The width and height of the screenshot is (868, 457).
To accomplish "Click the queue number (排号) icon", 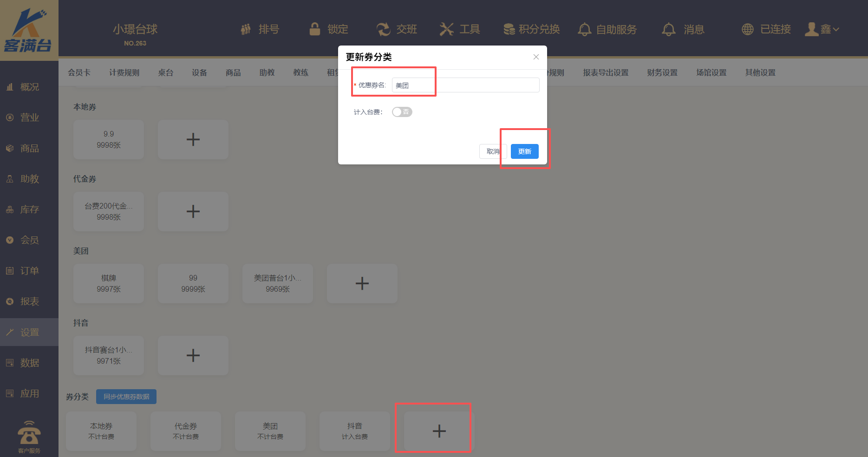I will tap(246, 29).
